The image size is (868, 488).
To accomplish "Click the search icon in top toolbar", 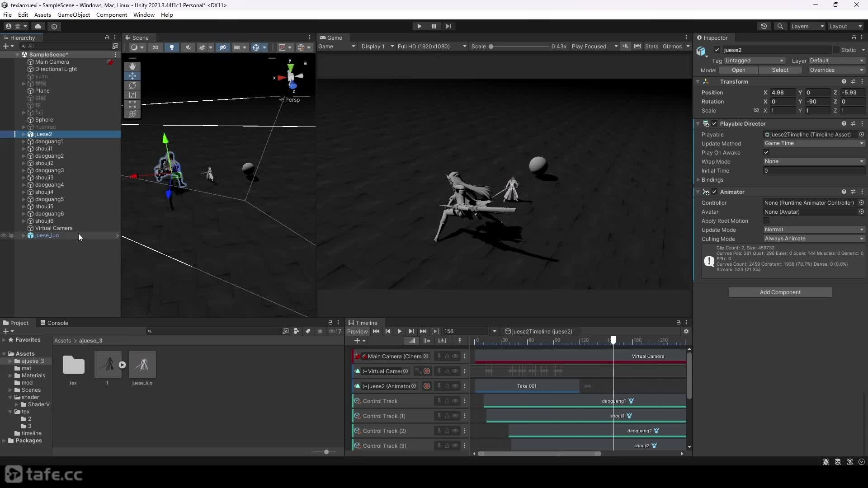I will coord(780,26).
